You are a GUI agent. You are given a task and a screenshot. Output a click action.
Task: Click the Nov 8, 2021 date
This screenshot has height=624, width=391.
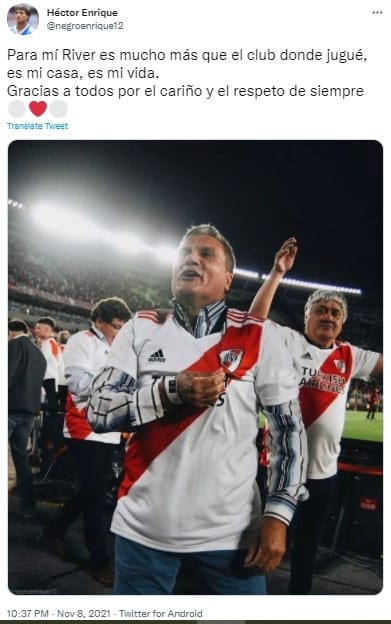click(84, 613)
